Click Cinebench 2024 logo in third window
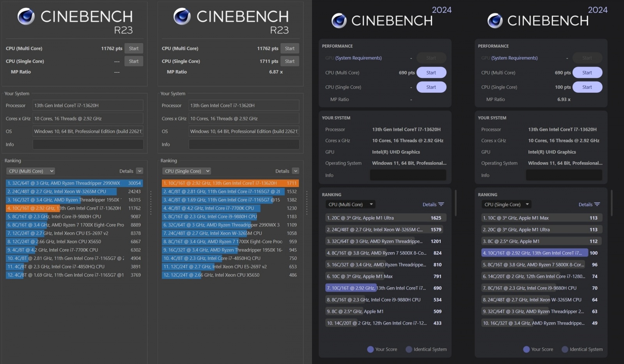624x364 pixels. 391,18
